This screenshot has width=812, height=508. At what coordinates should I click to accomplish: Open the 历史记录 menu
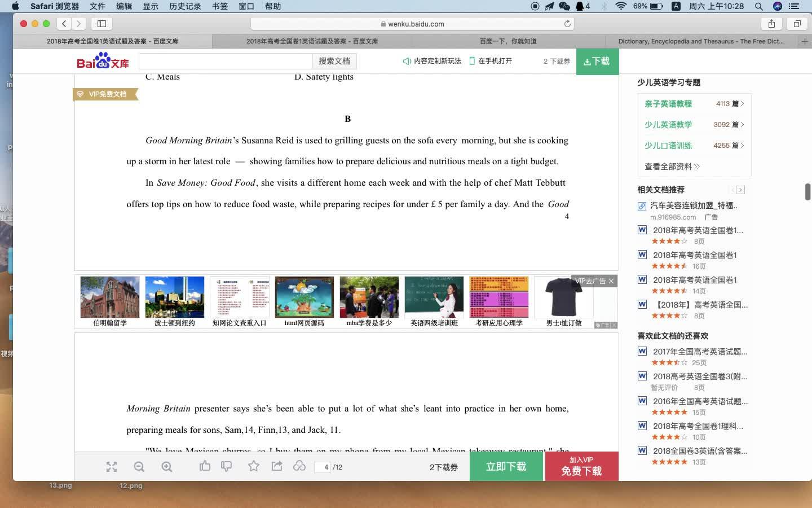tap(185, 6)
